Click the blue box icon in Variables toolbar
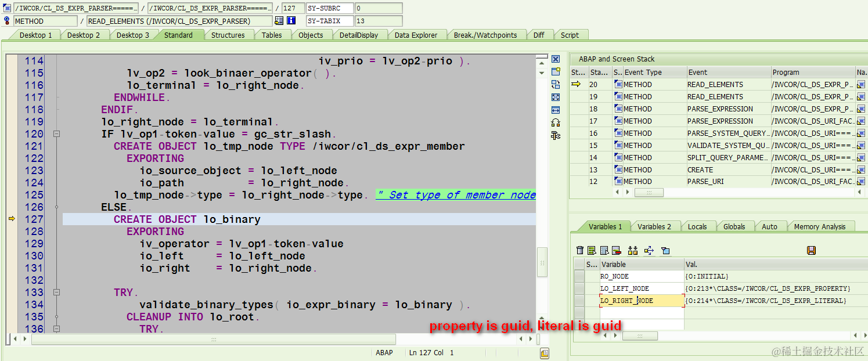This screenshot has height=361, width=868. (665, 251)
